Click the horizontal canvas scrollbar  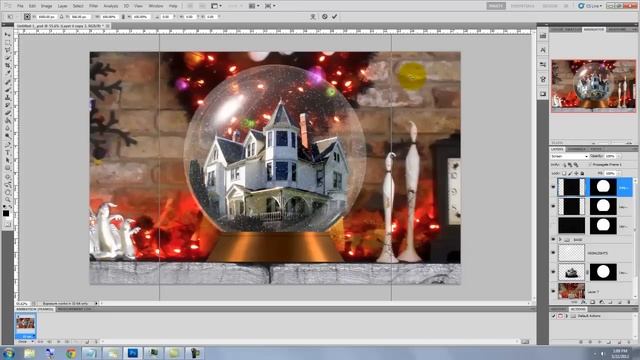coord(314,303)
